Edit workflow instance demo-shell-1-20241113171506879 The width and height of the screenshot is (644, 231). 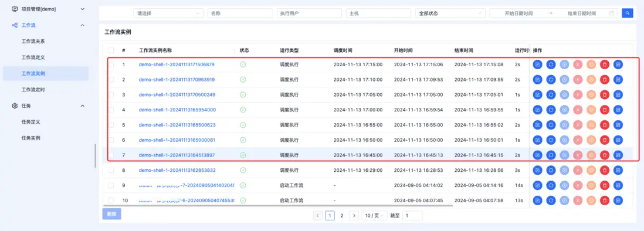coord(537,64)
